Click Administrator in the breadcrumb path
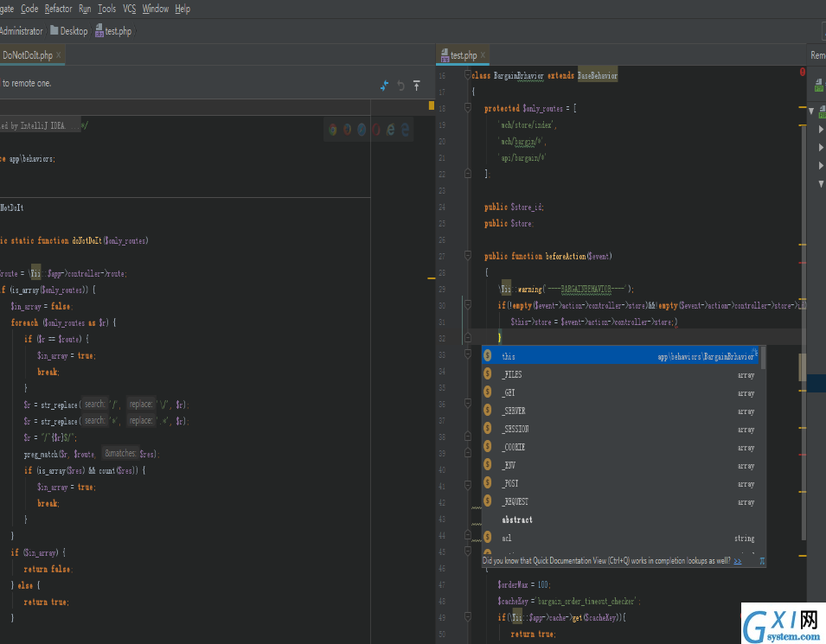The width and height of the screenshot is (826, 644). pos(21,31)
